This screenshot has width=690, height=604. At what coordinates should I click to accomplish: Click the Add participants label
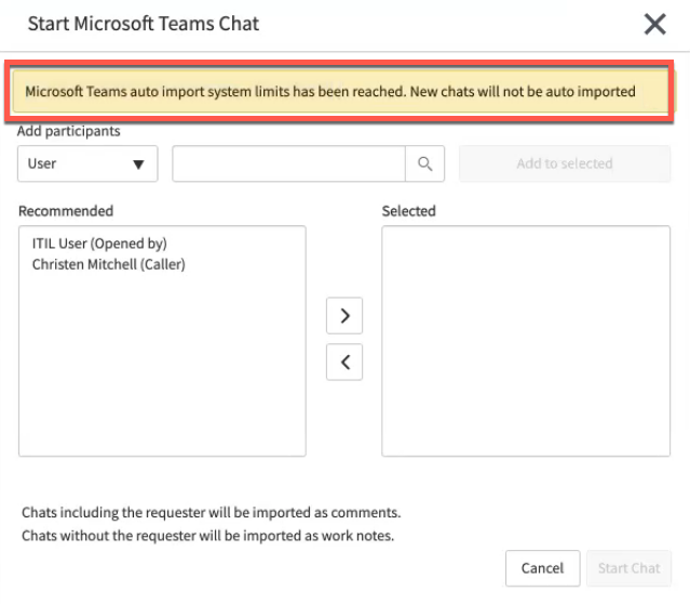[69, 131]
